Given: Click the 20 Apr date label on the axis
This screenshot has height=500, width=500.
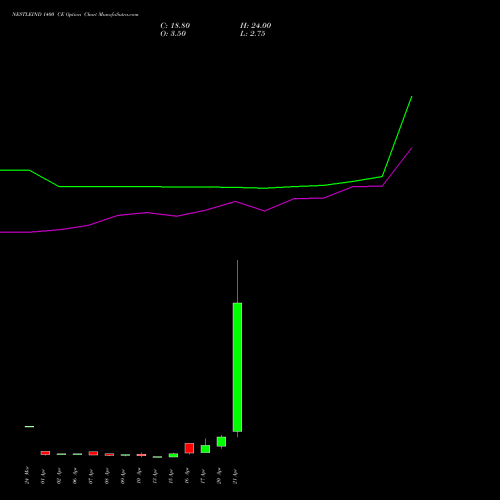Looking at the screenshot, I should [x=219, y=476].
